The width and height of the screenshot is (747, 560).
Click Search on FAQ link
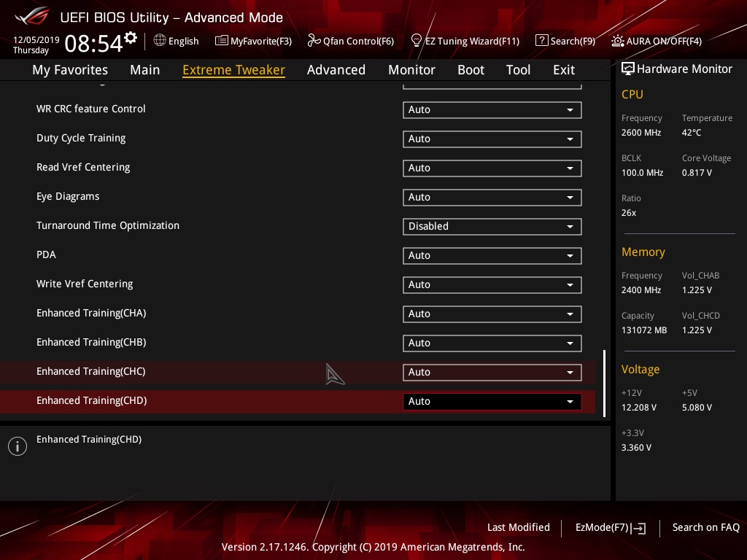pos(706,527)
